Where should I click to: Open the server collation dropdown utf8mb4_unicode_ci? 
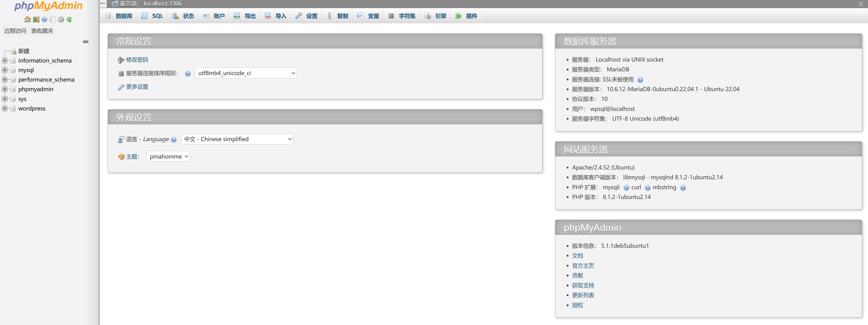(246, 73)
